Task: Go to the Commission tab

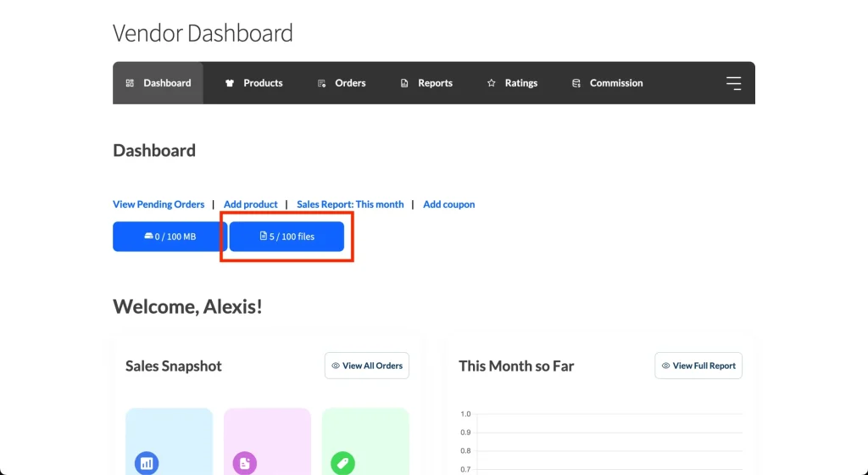Action: coord(616,83)
